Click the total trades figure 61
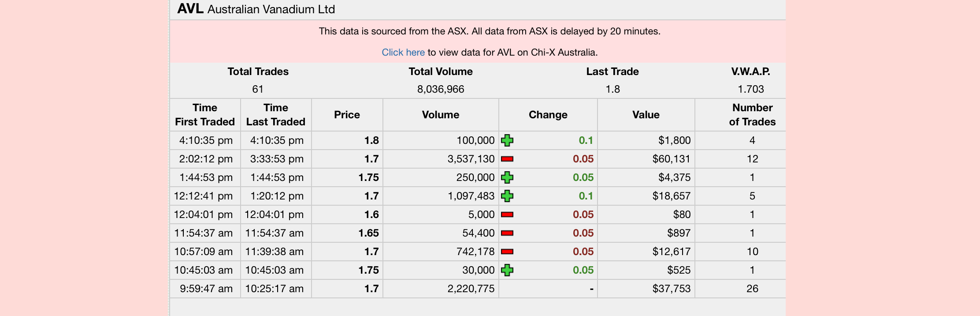980x316 pixels. click(x=258, y=89)
